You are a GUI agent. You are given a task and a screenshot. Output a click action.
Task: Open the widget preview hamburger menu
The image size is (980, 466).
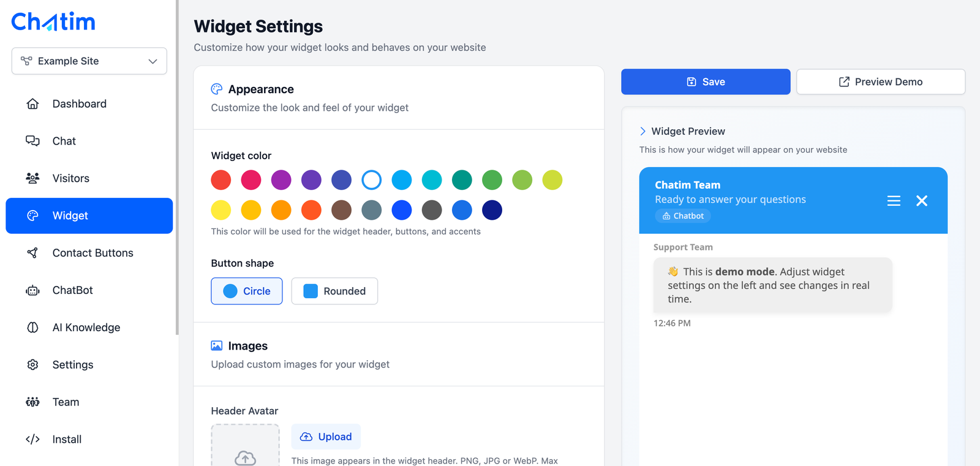pyautogui.click(x=894, y=201)
